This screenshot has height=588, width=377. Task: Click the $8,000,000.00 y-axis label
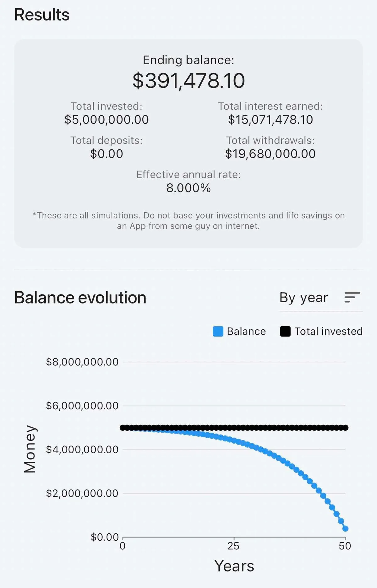[82, 362]
